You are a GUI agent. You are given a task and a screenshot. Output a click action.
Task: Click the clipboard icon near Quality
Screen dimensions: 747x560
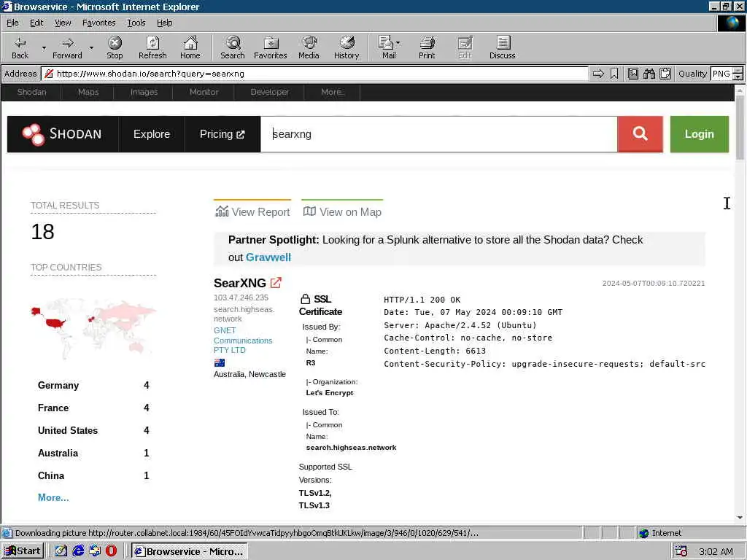[x=665, y=74]
